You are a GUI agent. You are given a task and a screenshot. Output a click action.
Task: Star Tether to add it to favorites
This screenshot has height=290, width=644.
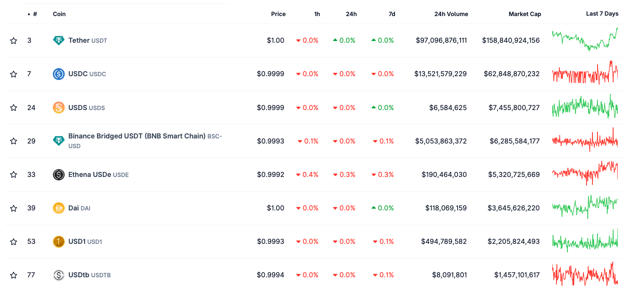click(x=14, y=41)
